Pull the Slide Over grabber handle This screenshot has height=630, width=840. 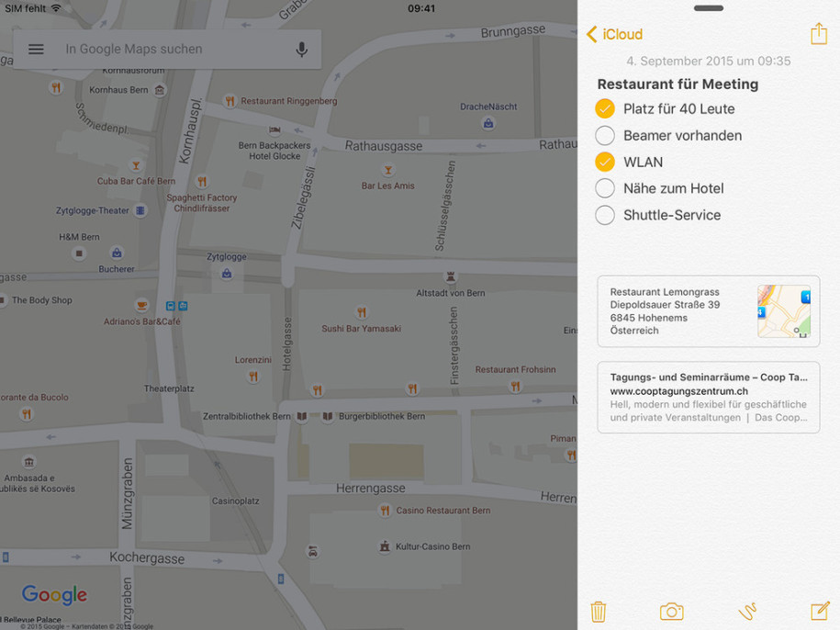tap(708, 8)
